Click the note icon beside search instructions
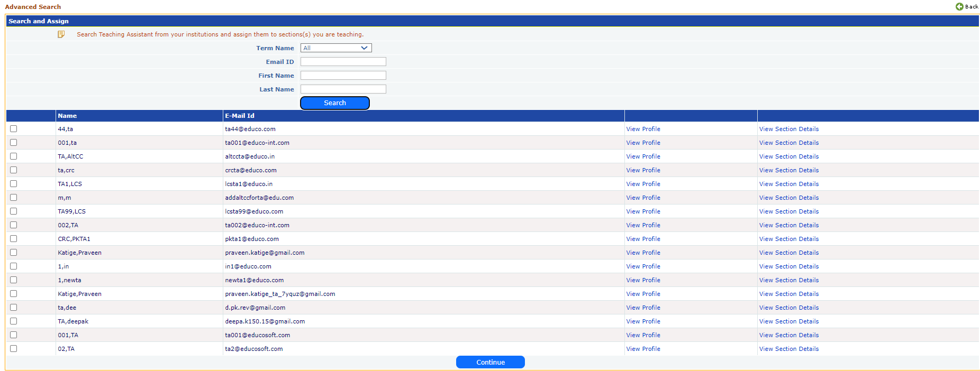This screenshot has width=980, height=371. pos(61,34)
